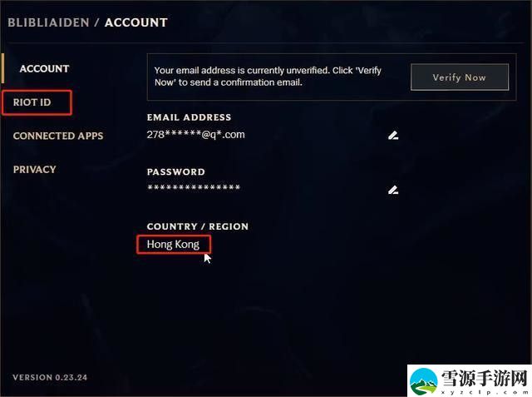Click the Verify Now button
Image resolution: width=532 pixels, height=397 pixels.
460,77
